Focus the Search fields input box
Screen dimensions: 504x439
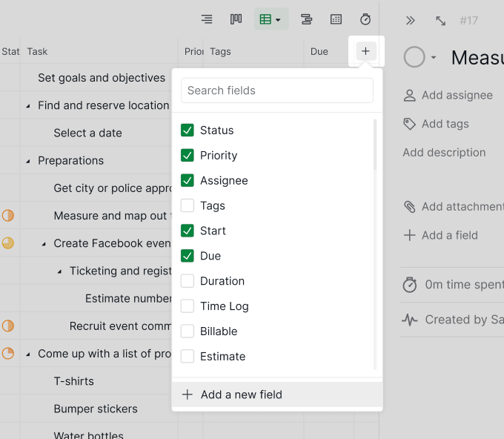point(277,90)
